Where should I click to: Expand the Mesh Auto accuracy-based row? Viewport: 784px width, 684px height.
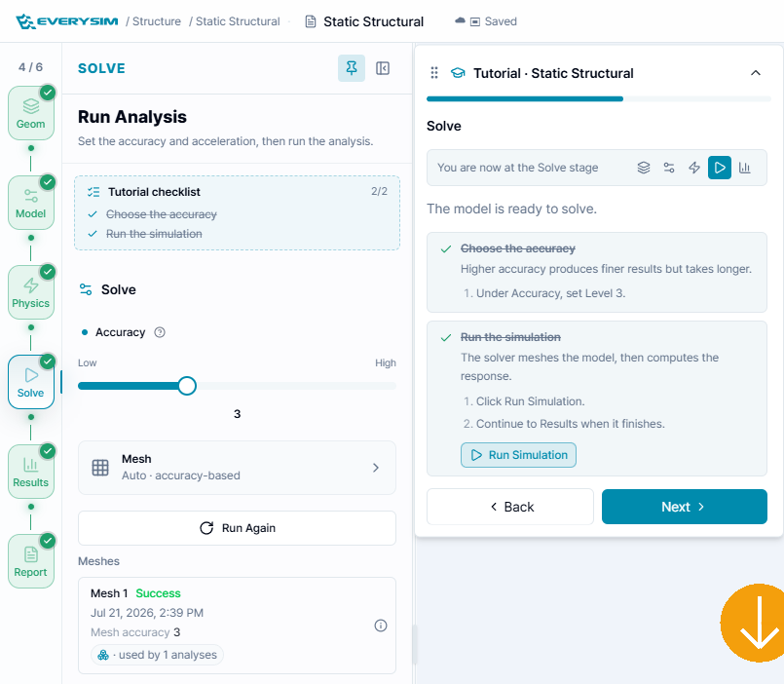point(237,468)
